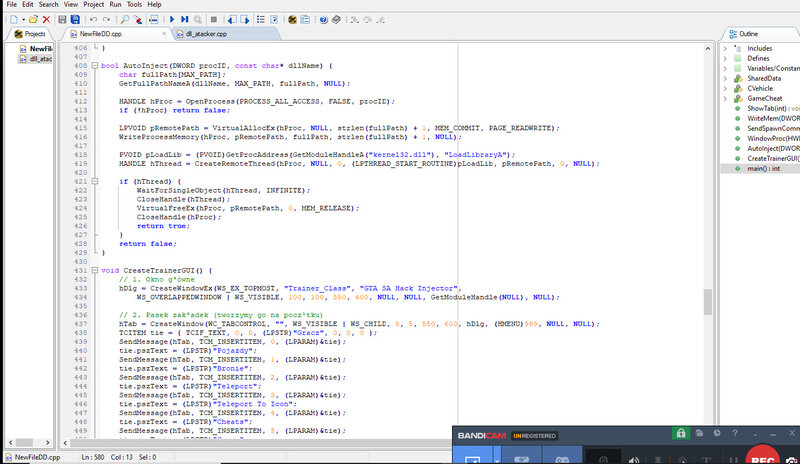The width and height of the screenshot is (800, 464).
Task: Click the blue document-view icon beside project icon
Action: 305,19
